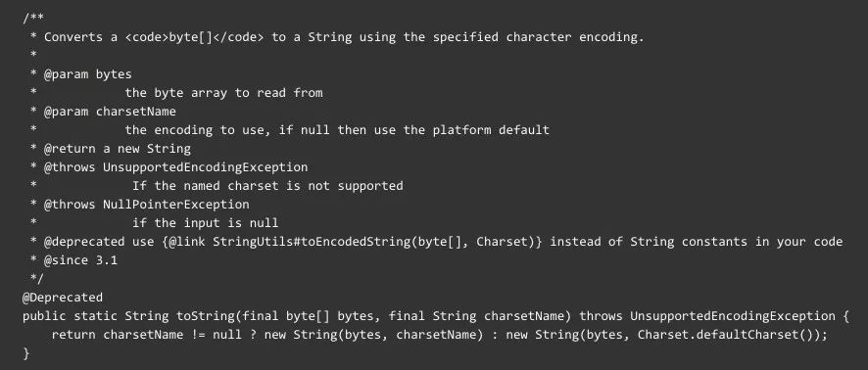Click the @deprecated Javadoc tag
868x370 pixels.
tap(84, 242)
